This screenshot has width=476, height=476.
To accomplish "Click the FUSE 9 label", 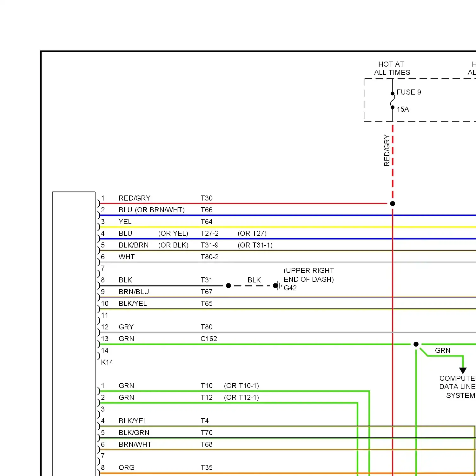I will pyautogui.click(x=409, y=92).
